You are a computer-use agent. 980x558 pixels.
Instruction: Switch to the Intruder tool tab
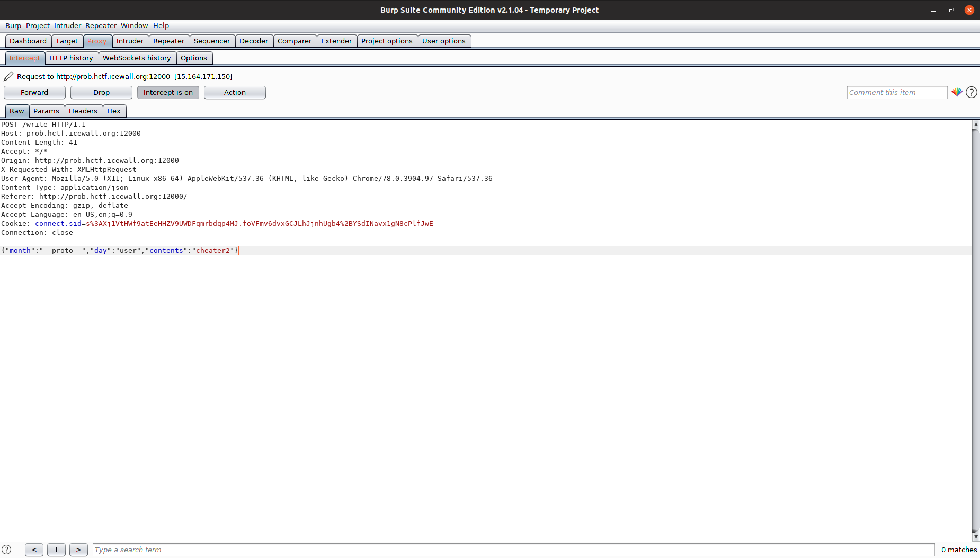point(130,41)
